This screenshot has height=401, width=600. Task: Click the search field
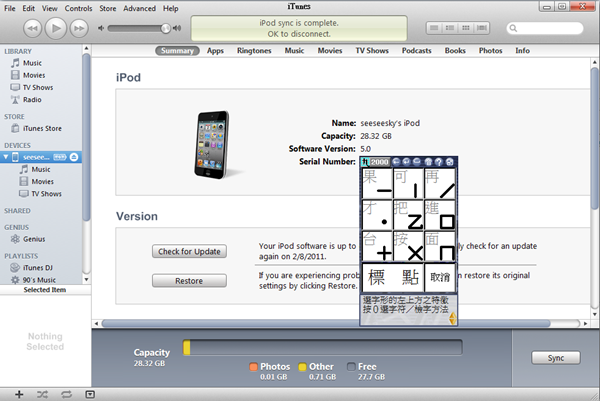[x=545, y=28]
